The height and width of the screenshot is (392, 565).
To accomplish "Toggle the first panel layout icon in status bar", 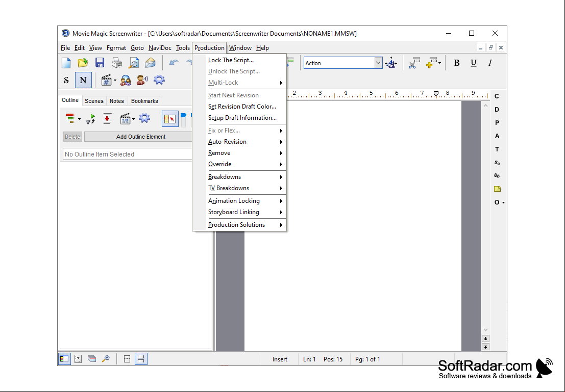I will point(64,359).
